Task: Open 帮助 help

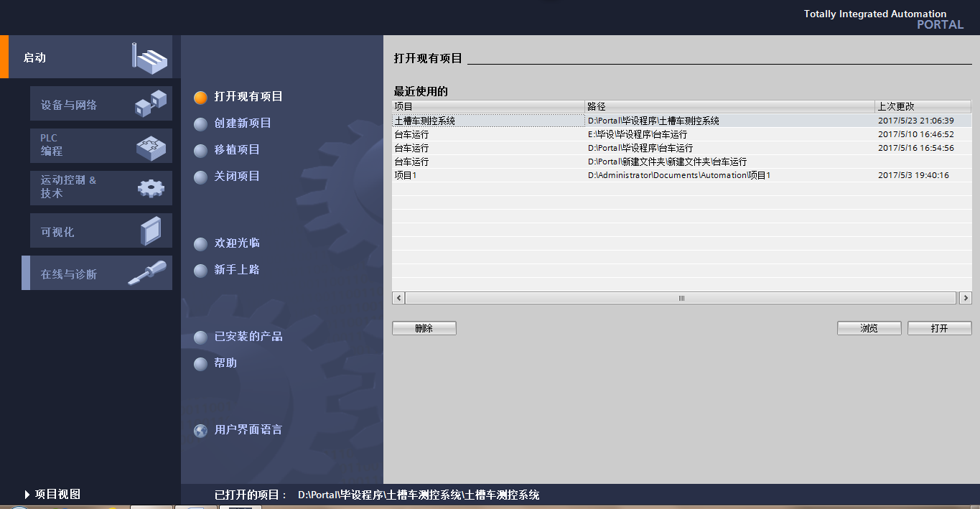Action: tap(225, 363)
